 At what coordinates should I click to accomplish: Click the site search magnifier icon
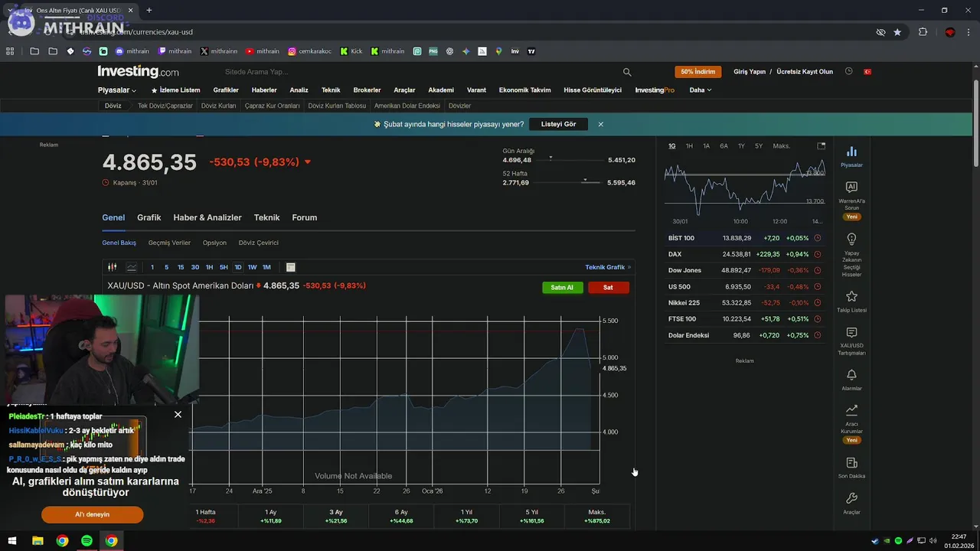(627, 72)
